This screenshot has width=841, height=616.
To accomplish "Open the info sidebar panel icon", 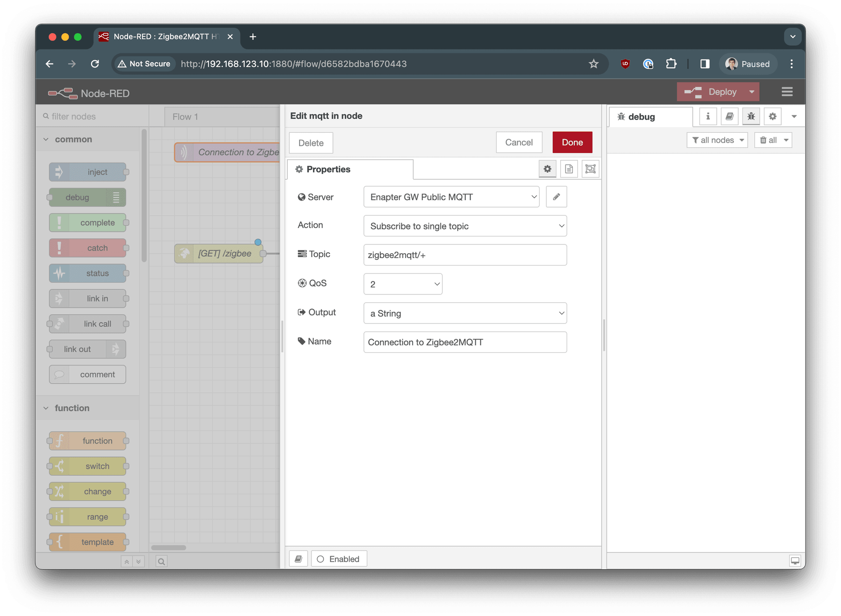I will (707, 116).
